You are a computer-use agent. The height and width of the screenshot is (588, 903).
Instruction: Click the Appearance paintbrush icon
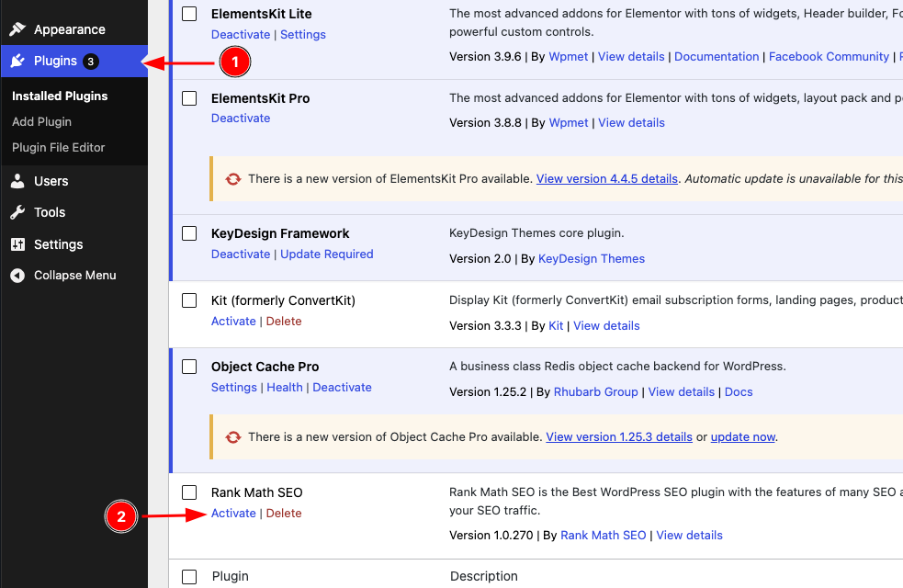click(17, 28)
